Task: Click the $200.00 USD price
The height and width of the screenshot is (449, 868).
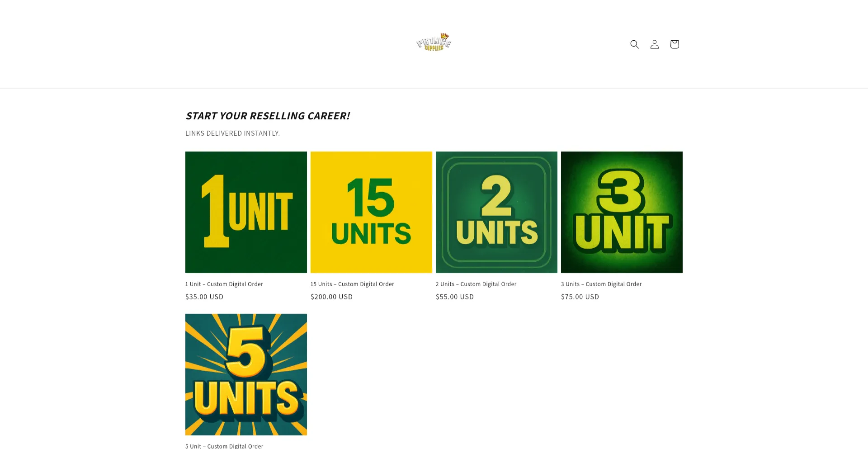Action: click(x=331, y=297)
